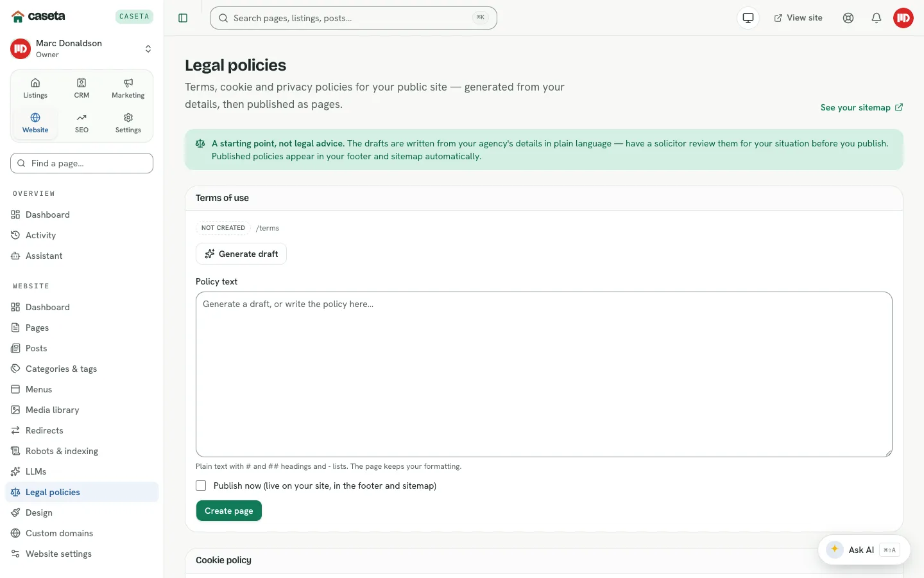Open Design page
The width and height of the screenshot is (924, 578).
pos(81,512)
